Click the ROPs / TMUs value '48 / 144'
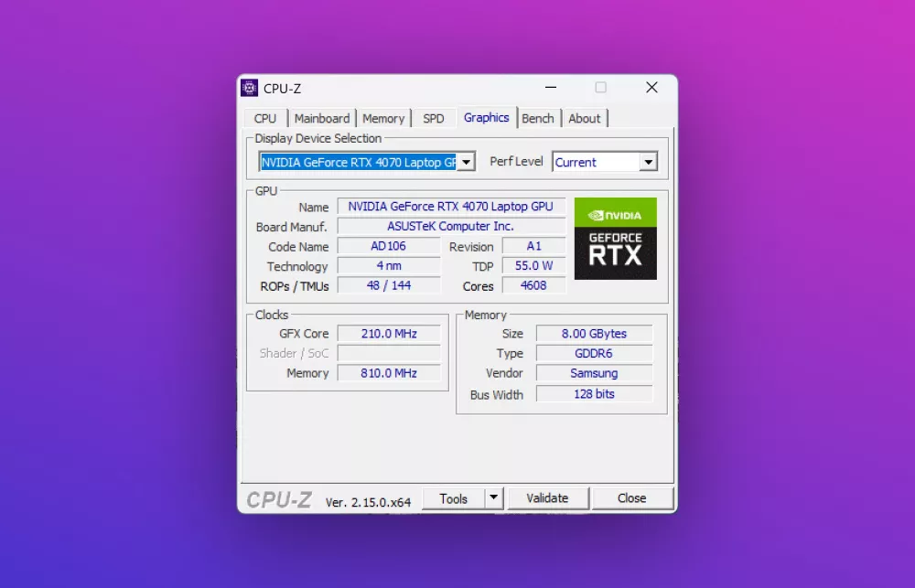The image size is (915, 588). pos(389,286)
